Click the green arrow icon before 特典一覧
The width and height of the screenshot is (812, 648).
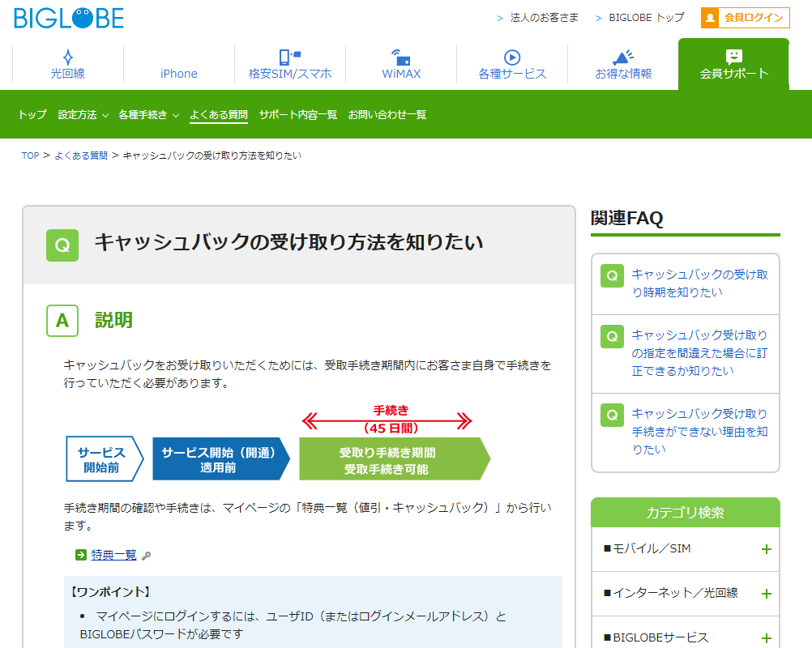[81, 555]
